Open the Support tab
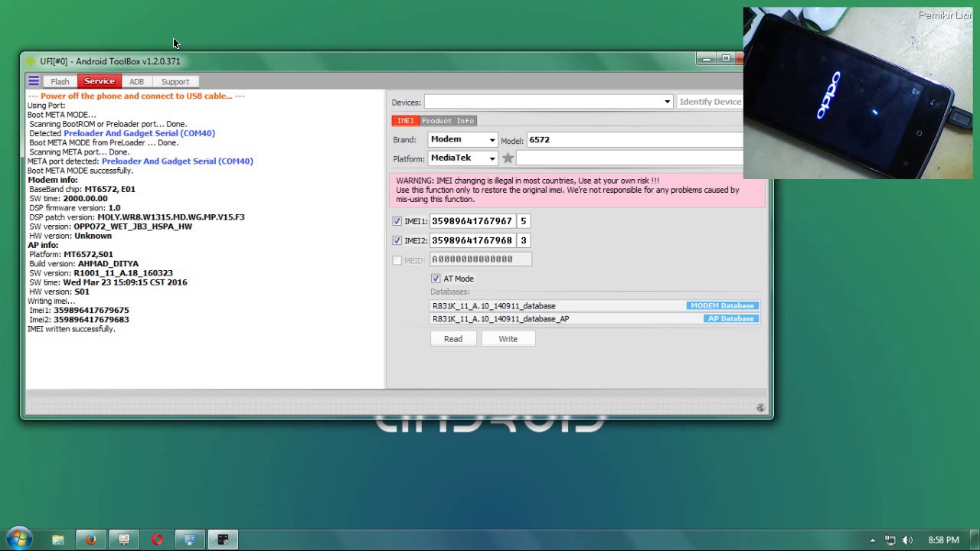Screen dimensions: 980x551 pos(175,82)
